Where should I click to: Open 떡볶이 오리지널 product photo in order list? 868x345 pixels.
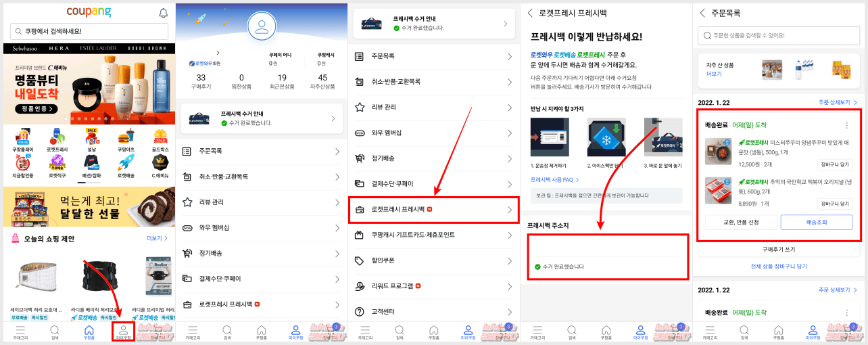[719, 191]
